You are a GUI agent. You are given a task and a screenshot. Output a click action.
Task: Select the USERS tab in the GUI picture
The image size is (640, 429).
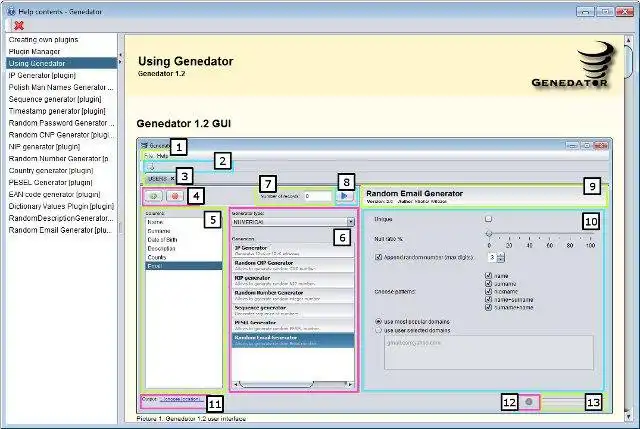[158, 179]
